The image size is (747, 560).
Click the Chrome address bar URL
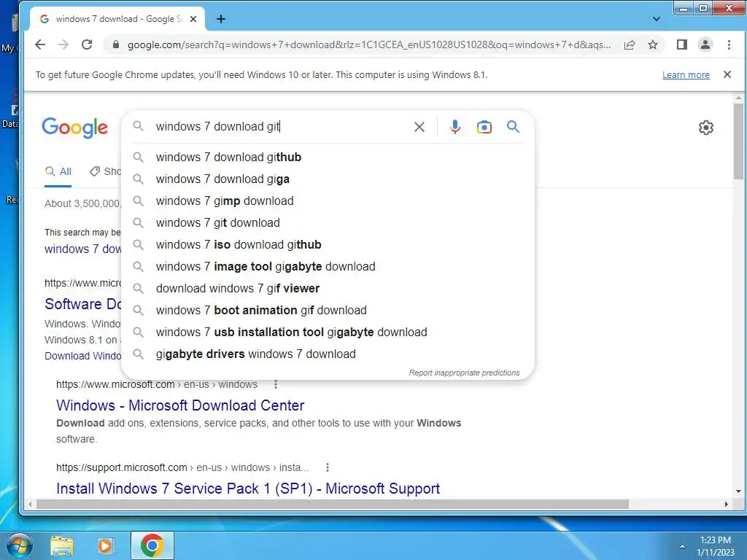(x=368, y=44)
